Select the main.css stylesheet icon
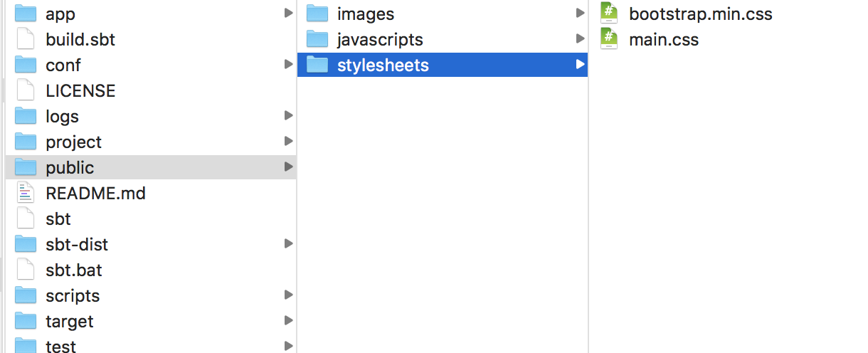868x353 pixels. (x=608, y=39)
